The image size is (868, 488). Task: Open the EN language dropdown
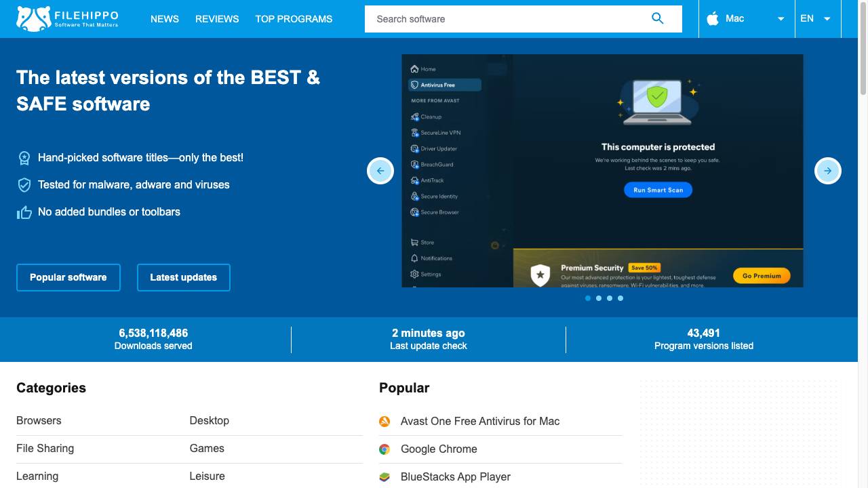(817, 19)
